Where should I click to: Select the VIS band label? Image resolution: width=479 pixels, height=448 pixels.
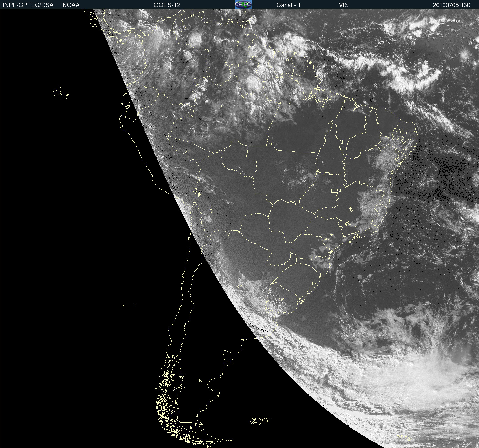coord(344,5)
